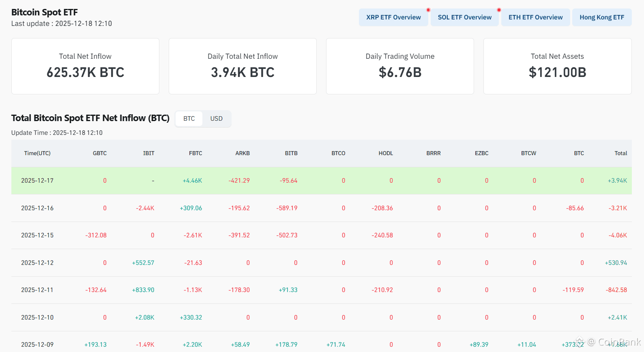
Task: Click the Total Net Assets card
Action: pyautogui.click(x=557, y=66)
